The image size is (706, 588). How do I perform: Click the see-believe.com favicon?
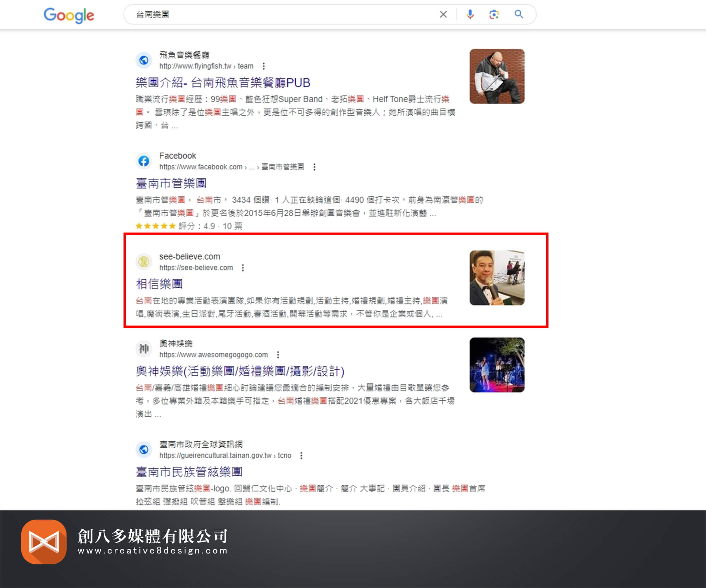(x=144, y=262)
